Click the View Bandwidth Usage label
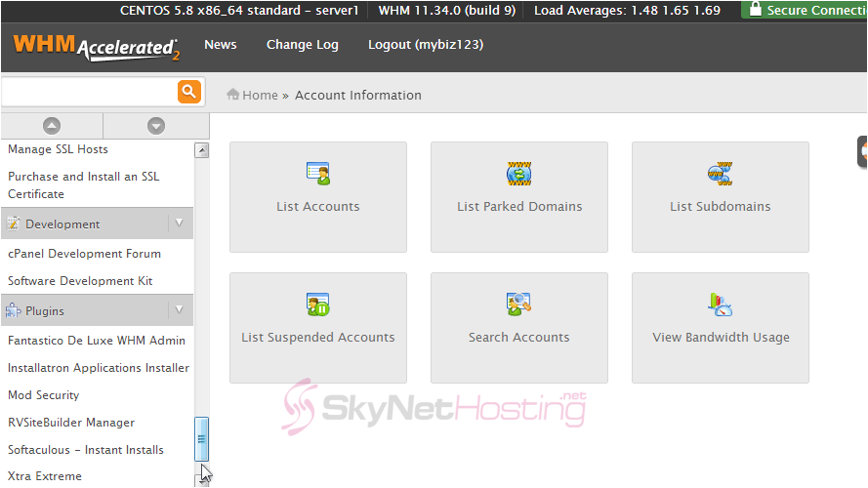Viewport: 868px width, 488px height. click(721, 338)
